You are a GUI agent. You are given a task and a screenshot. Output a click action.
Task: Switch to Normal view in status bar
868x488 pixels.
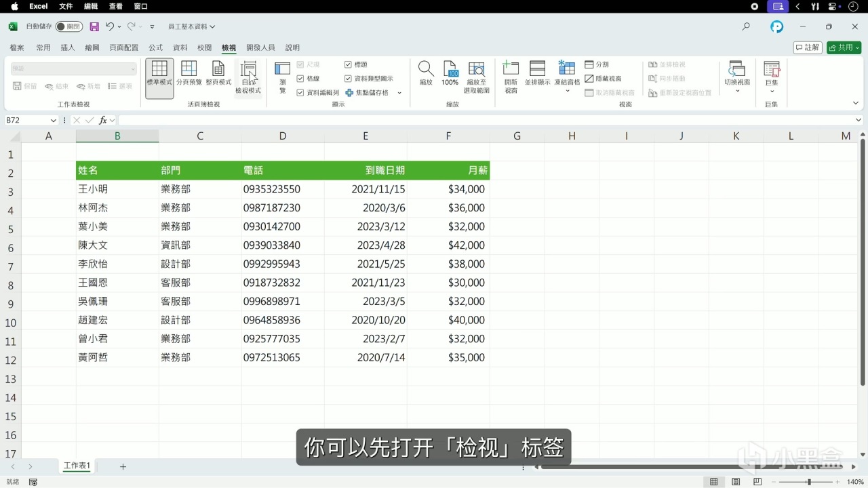(713, 482)
